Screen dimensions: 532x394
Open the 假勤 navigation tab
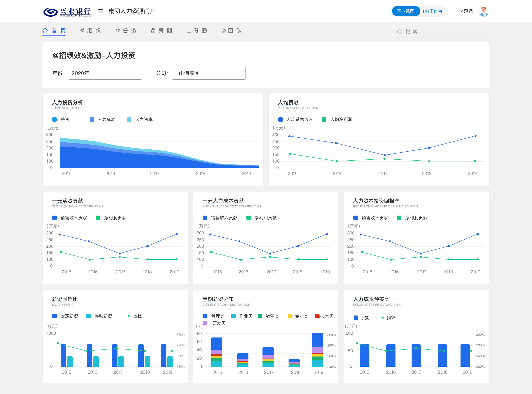pyautogui.click(x=200, y=30)
